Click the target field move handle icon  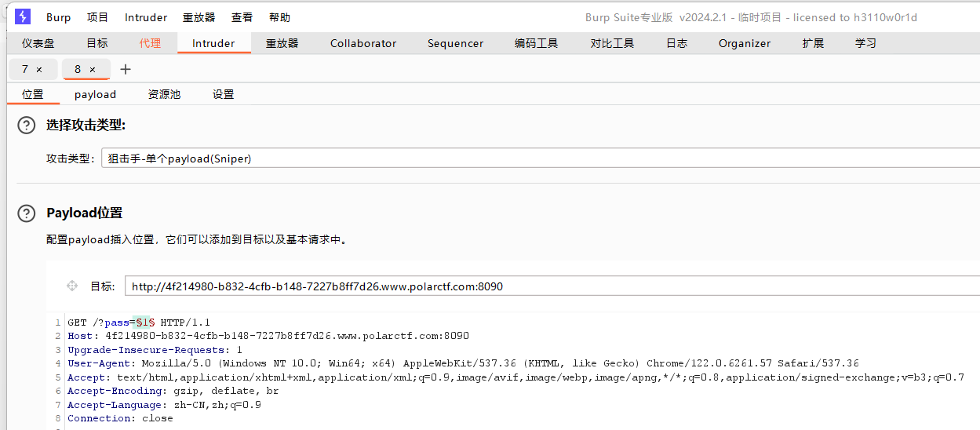point(72,286)
